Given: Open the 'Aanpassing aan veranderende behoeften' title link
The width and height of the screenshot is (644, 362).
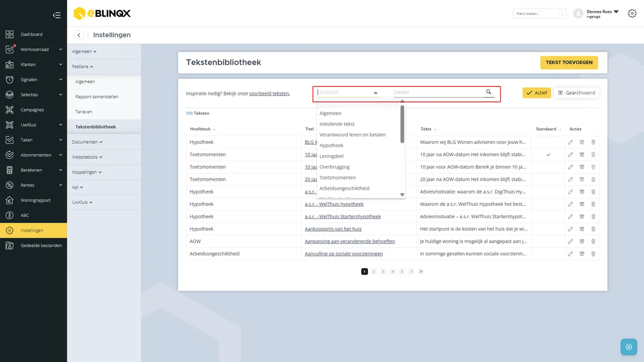Looking at the screenshot, I should (x=350, y=241).
